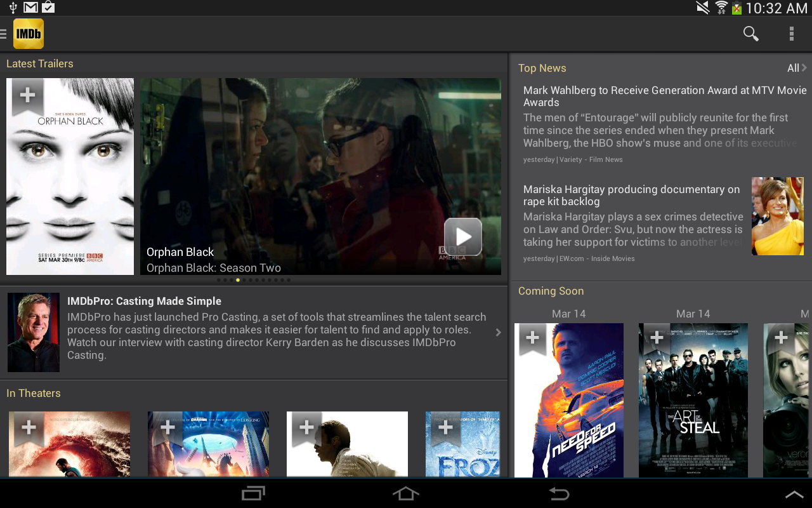Expand the IMDbPro Casting item chevron
The image size is (812, 508).
tap(499, 332)
